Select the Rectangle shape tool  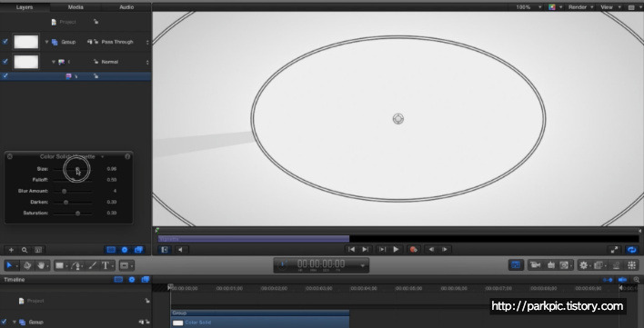60,265
